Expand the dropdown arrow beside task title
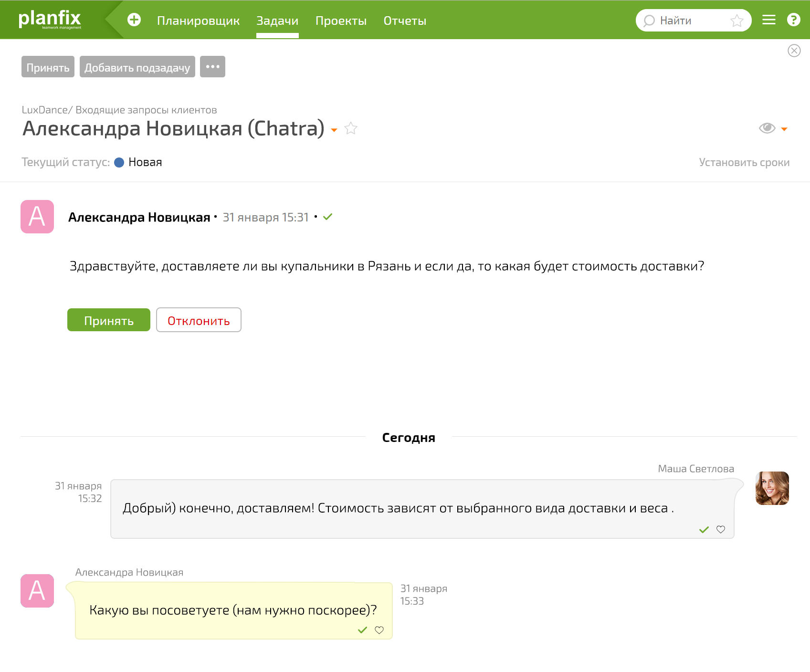 pyautogui.click(x=334, y=130)
